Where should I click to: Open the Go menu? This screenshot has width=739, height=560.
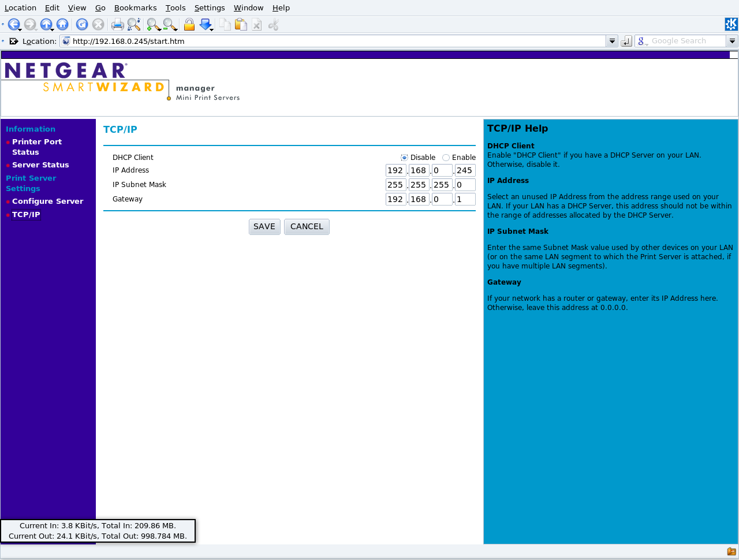pyautogui.click(x=100, y=8)
